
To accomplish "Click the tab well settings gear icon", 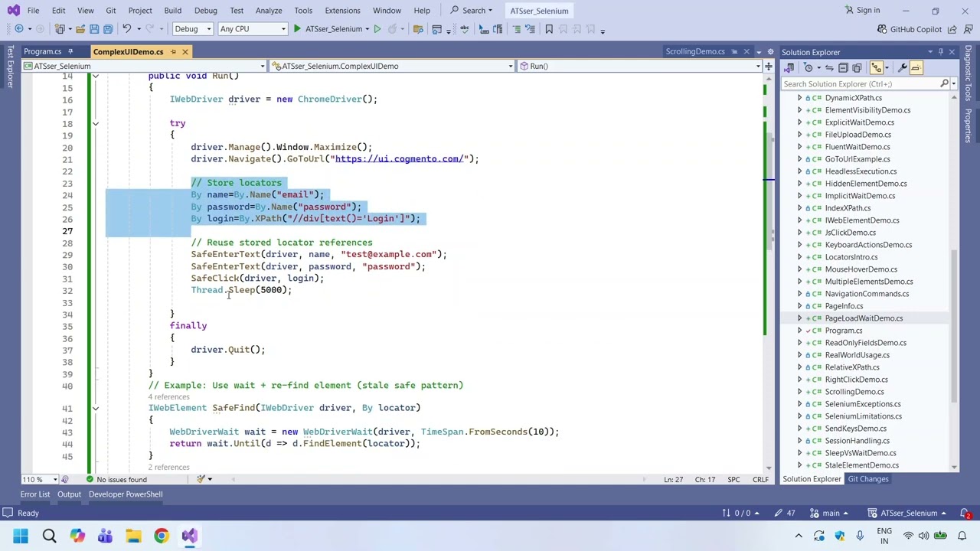I will (769, 52).
